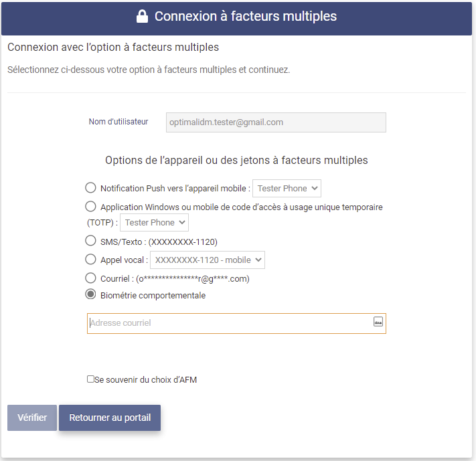Focus the Adresse courriel input field
The image size is (476, 461).
point(228,323)
